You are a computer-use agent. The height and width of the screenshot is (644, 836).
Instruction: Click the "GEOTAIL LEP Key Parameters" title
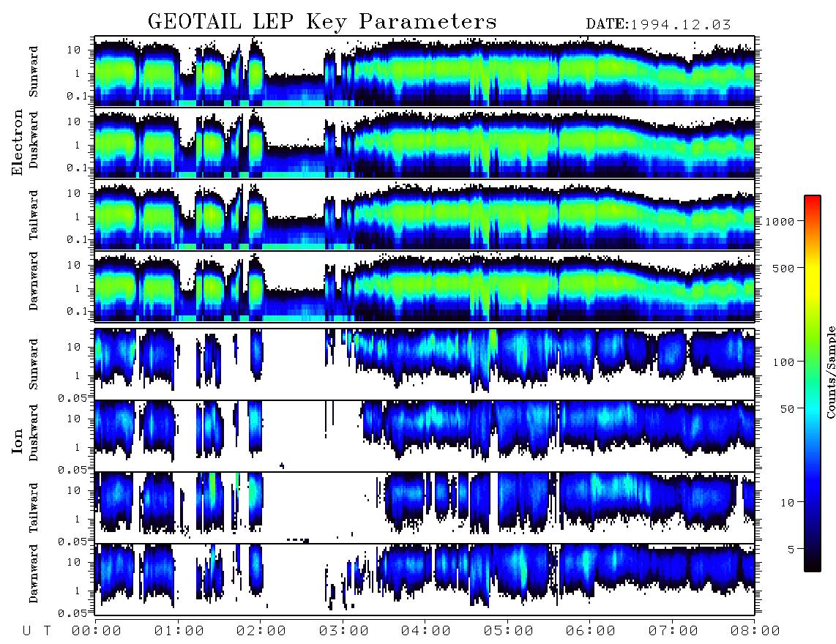pyautogui.click(x=322, y=22)
